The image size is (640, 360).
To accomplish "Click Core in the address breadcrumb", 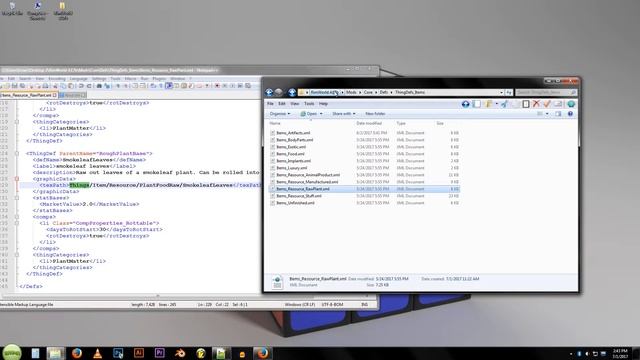I will point(368,93).
